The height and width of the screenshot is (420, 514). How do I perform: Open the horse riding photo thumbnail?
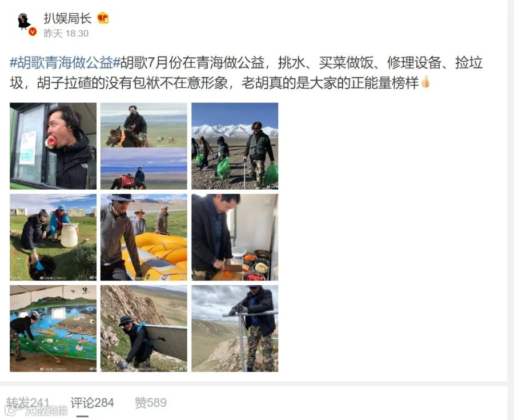pyautogui.click(x=144, y=146)
